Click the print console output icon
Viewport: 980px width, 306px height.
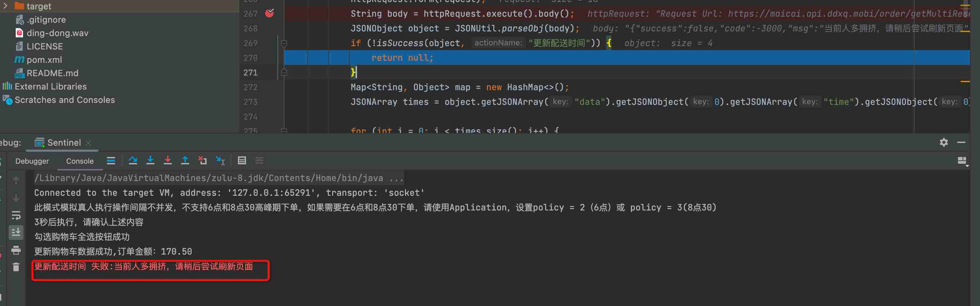tap(16, 250)
